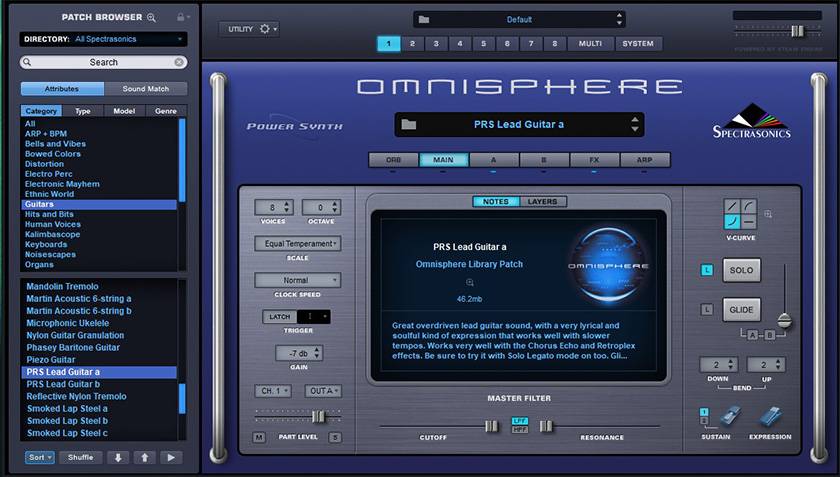
Task: Select the Genre attribute column
Action: 166,111
